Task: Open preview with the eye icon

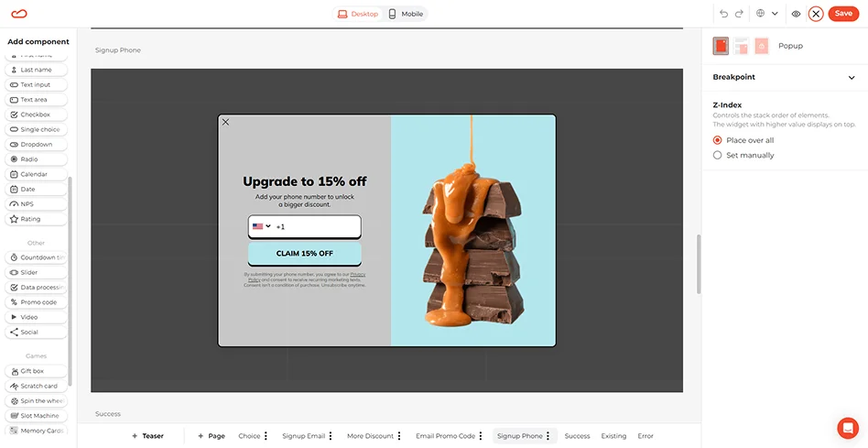Action: (x=796, y=14)
